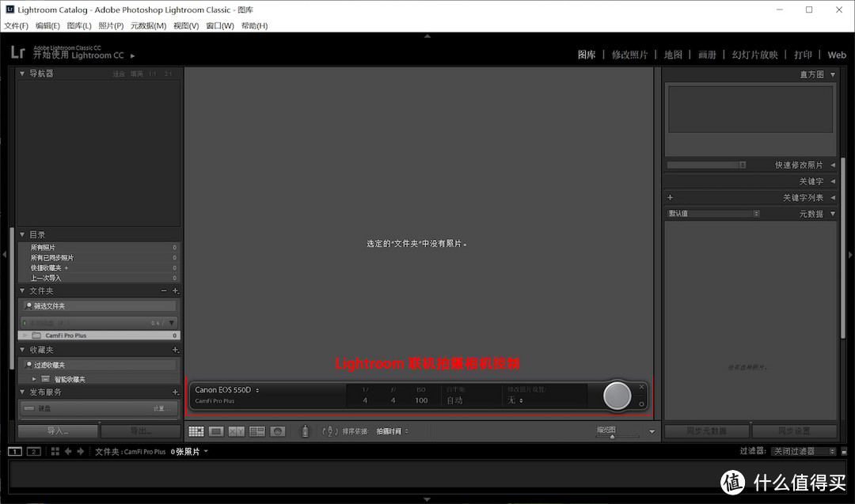Switch to the Develop module
The width and height of the screenshot is (855, 504).
point(630,55)
